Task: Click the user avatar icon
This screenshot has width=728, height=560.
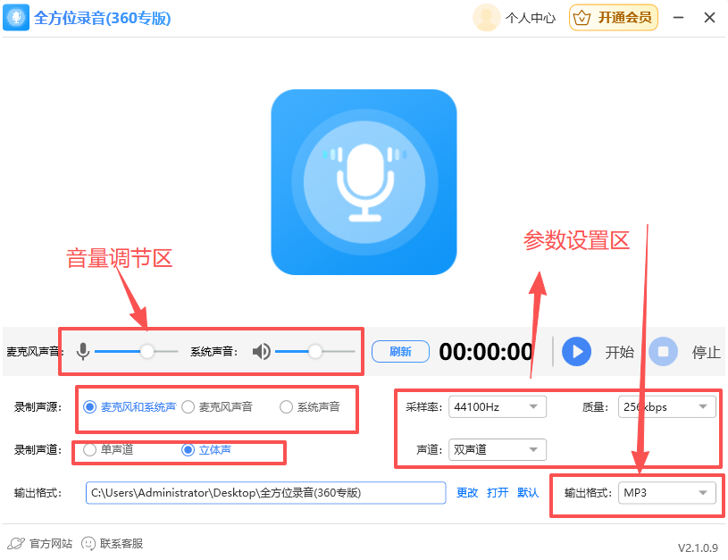Action: pyautogui.click(x=486, y=18)
